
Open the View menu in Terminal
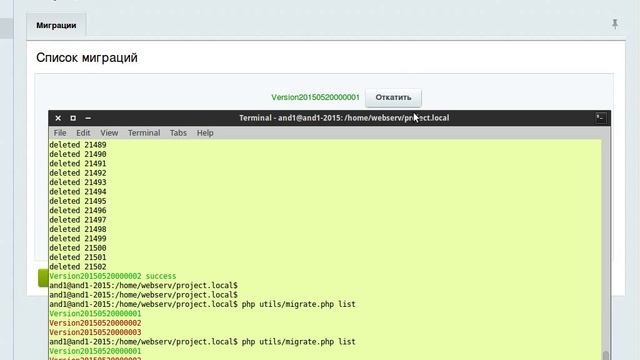pyautogui.click(x=109, y=133)
